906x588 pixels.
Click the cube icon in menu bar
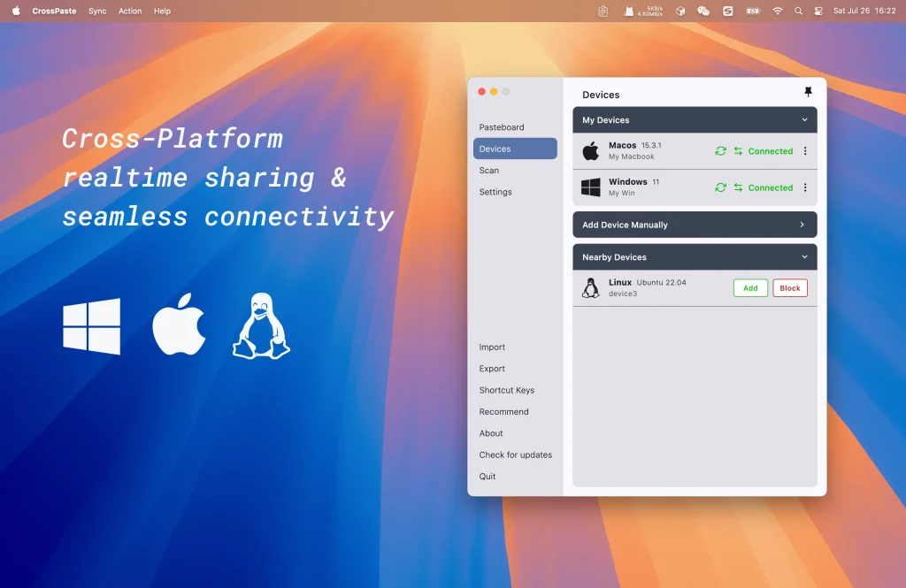(680, 11)
